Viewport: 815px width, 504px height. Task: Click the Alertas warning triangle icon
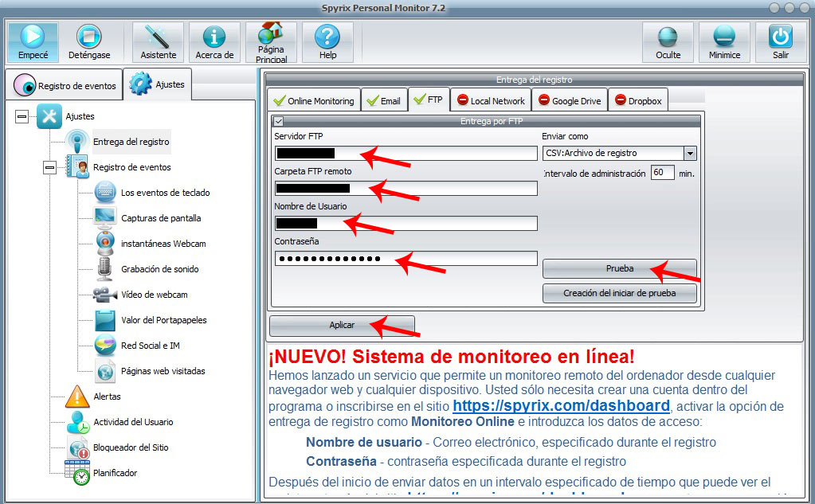coord(77,397)
